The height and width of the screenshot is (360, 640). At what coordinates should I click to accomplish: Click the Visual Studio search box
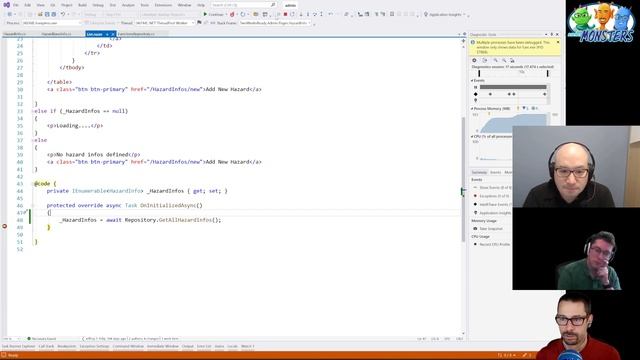coord(244,5)
